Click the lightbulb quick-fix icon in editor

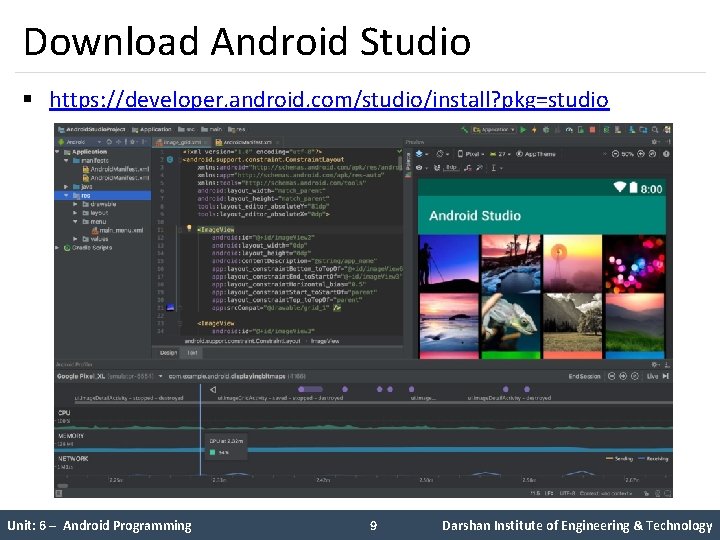[188, 228]
